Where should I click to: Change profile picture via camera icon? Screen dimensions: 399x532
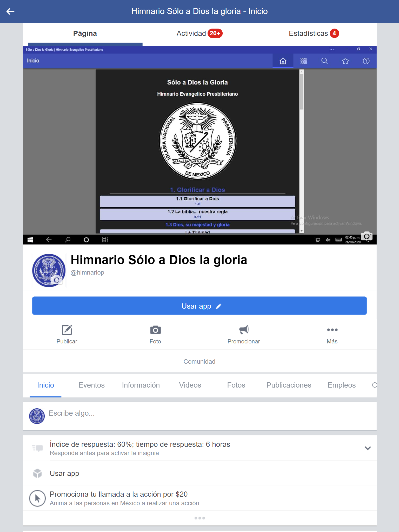pos(57,280)
